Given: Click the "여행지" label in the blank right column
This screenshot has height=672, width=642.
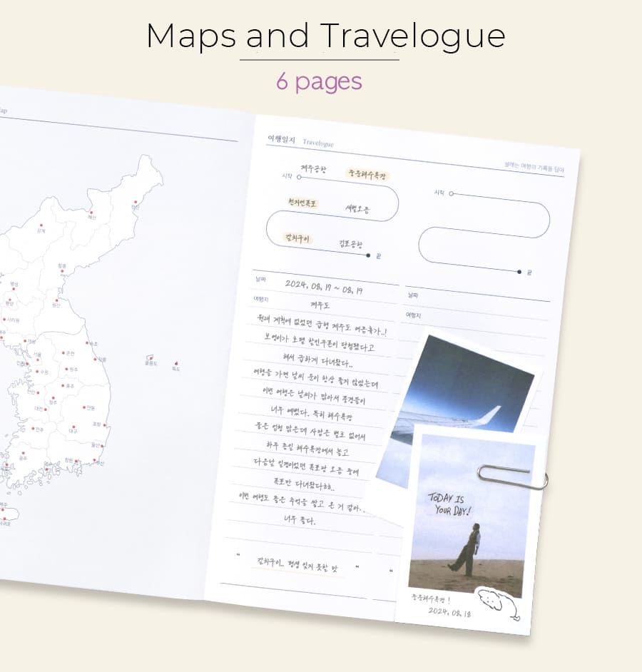Looking at the screenshot, I should [414, 315].
